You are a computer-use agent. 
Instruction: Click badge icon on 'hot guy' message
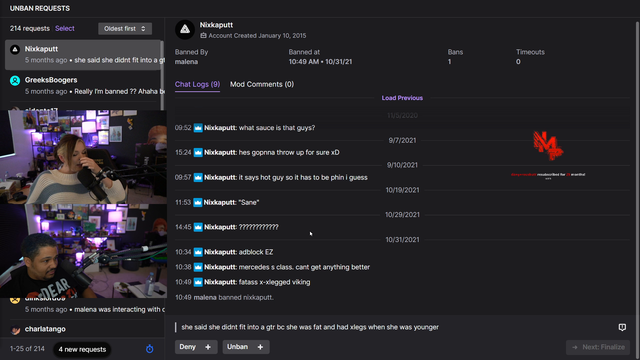point(198,178)
